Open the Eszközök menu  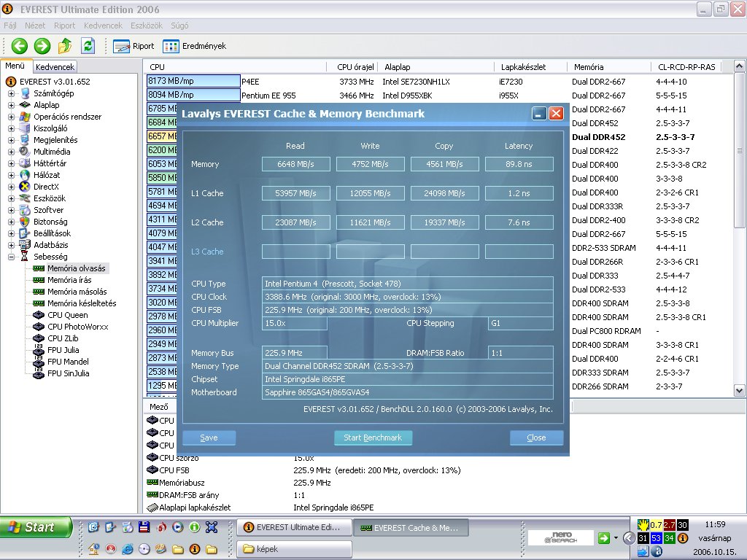(x=146, y=26)
